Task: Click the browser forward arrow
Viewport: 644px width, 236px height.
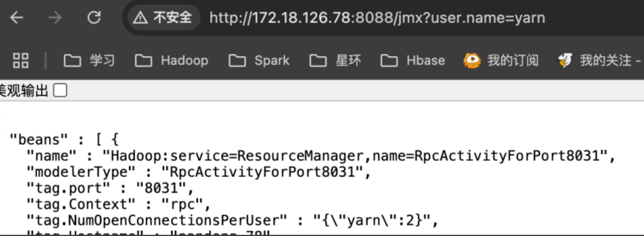Action: (55, 17)
